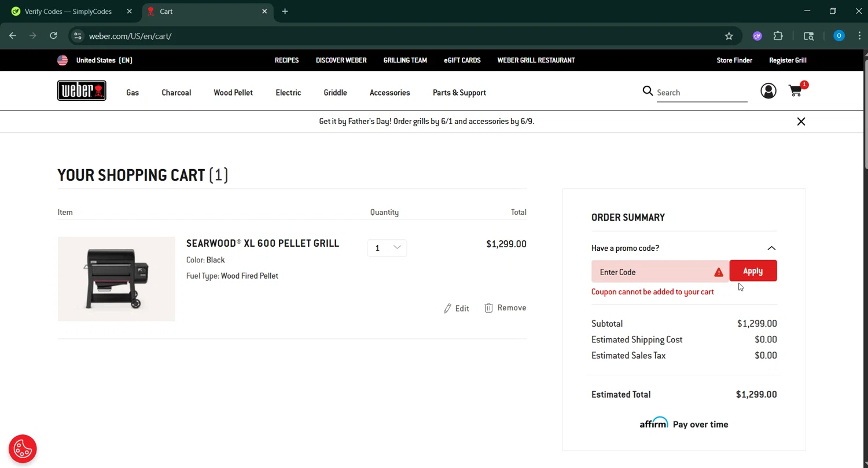Click the United States (EN) region selector
868x468 pixels.
[95, 60]
